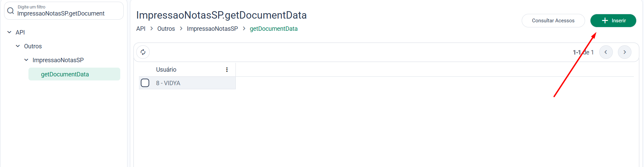Open the ImpressaoNotasSP breadcrumb link

(212, 29)
